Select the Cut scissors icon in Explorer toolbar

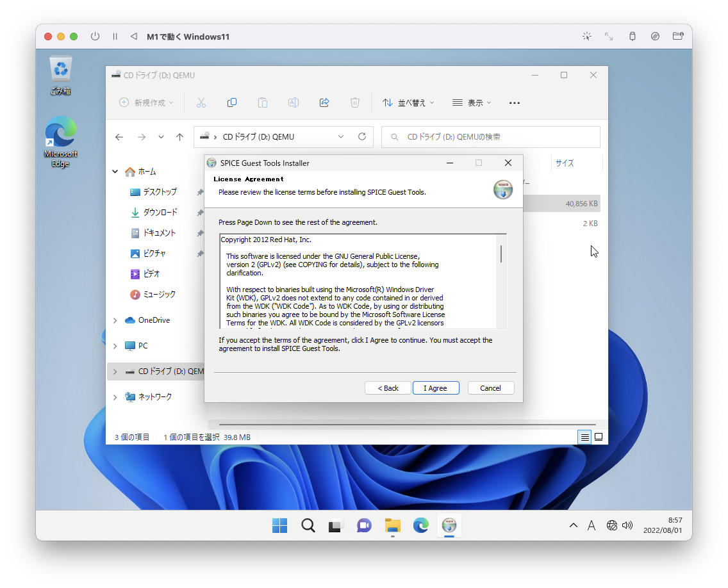click(201, 102)
